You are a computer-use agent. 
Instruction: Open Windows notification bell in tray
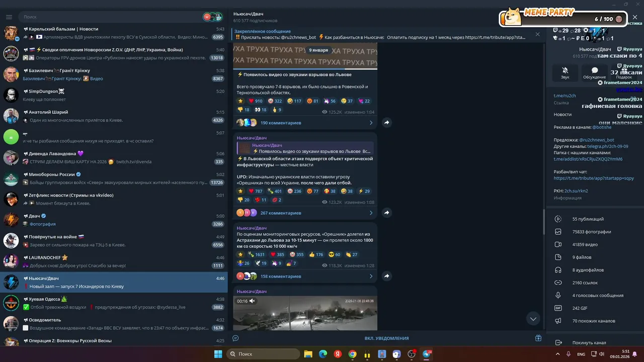[634, 354]
